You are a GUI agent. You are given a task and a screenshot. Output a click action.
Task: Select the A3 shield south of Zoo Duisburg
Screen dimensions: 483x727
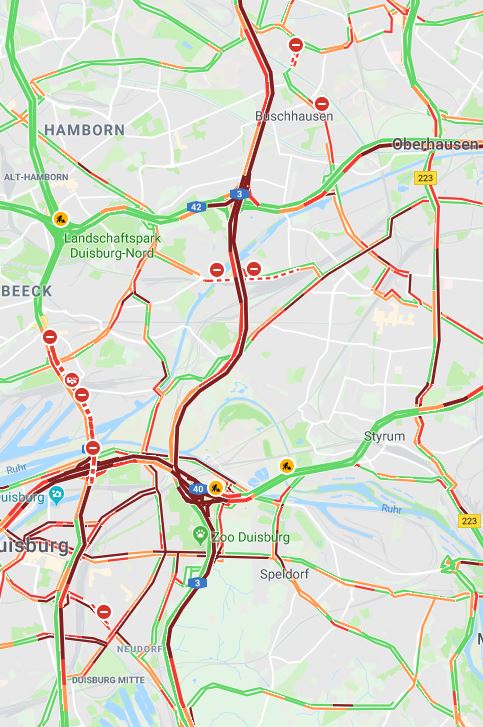point(197,583)
